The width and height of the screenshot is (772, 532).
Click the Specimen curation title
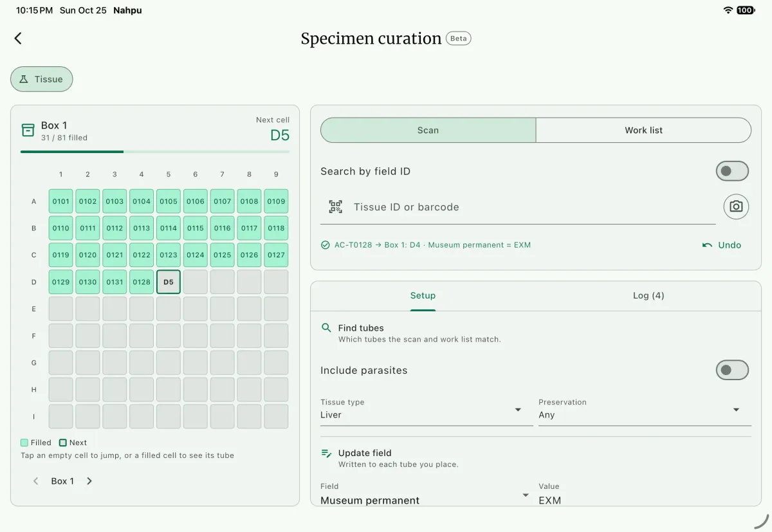(x=371, y=39)
